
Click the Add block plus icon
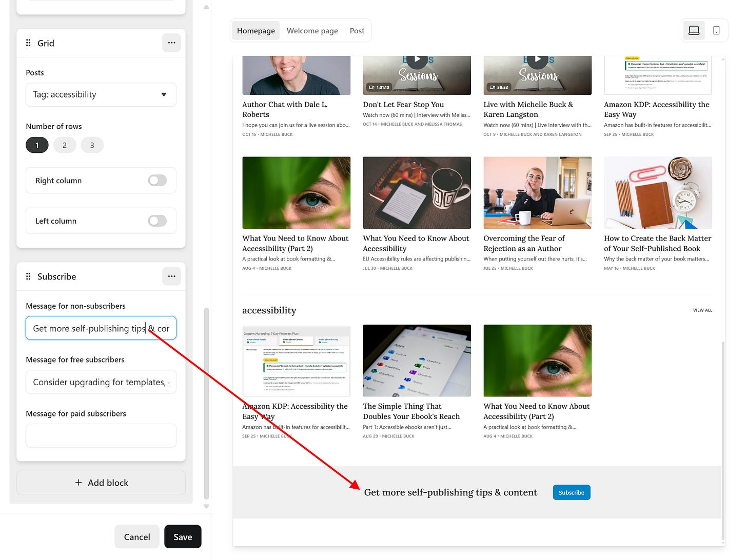[x=78, y=483]
